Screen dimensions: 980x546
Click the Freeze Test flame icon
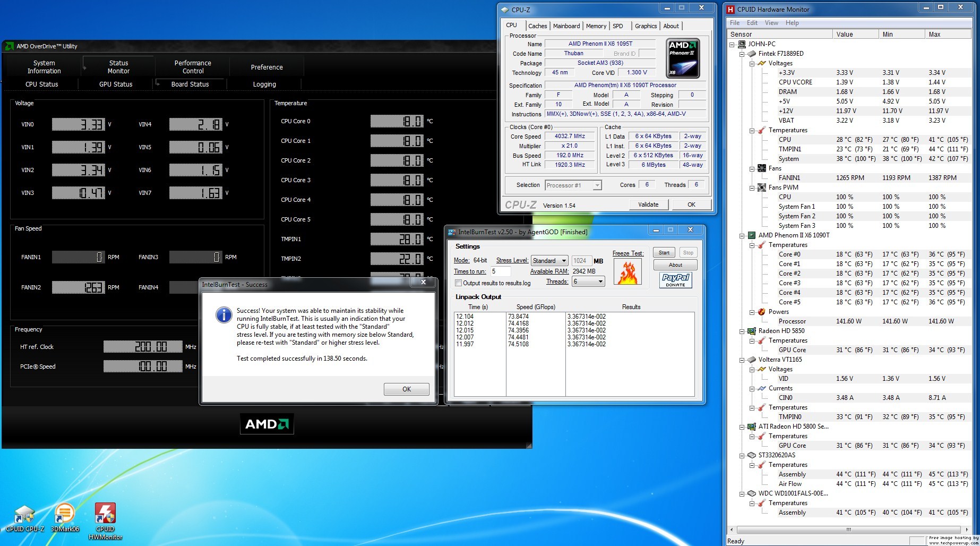627,271
